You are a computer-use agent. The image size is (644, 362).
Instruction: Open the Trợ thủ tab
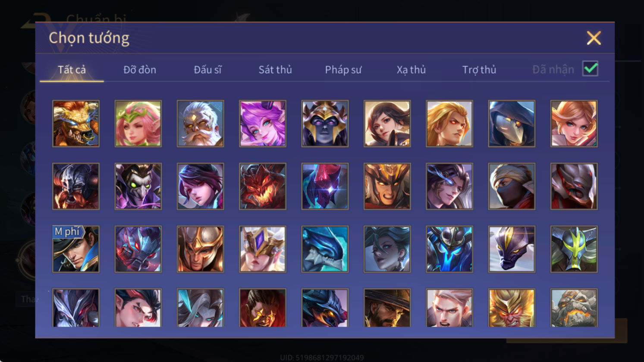click(x=479, y=69)
